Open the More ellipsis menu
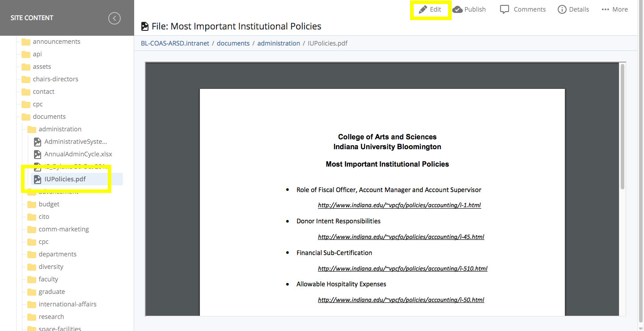This screenshot has width=644, height=331. pyautogui.click(x=614, y=9)
